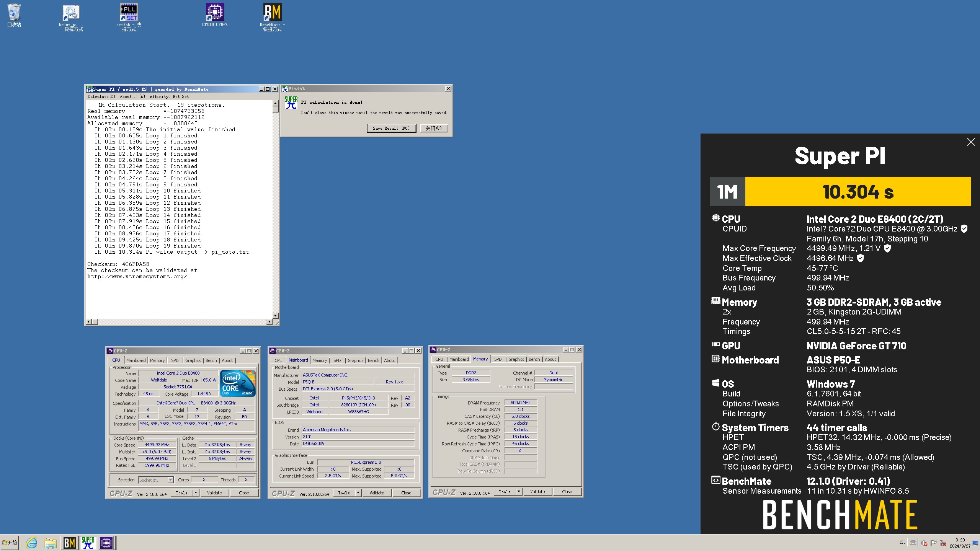
Task: Switch to Super PI in the taskbar
Action: click(x=88, y=543)
